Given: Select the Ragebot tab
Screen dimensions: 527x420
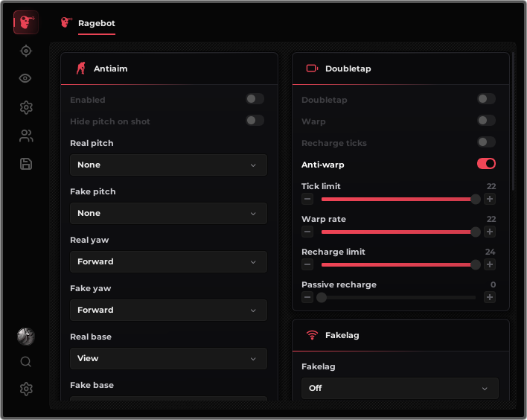Looking at the screenshot, I should pyautogui.click(x=97, y=23).
